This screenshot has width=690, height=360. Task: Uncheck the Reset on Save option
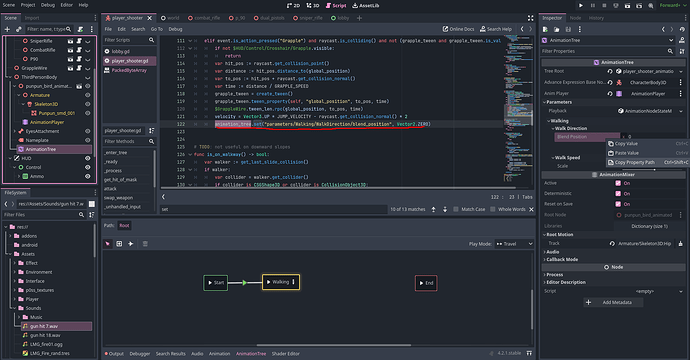click(x=618, y=204)
